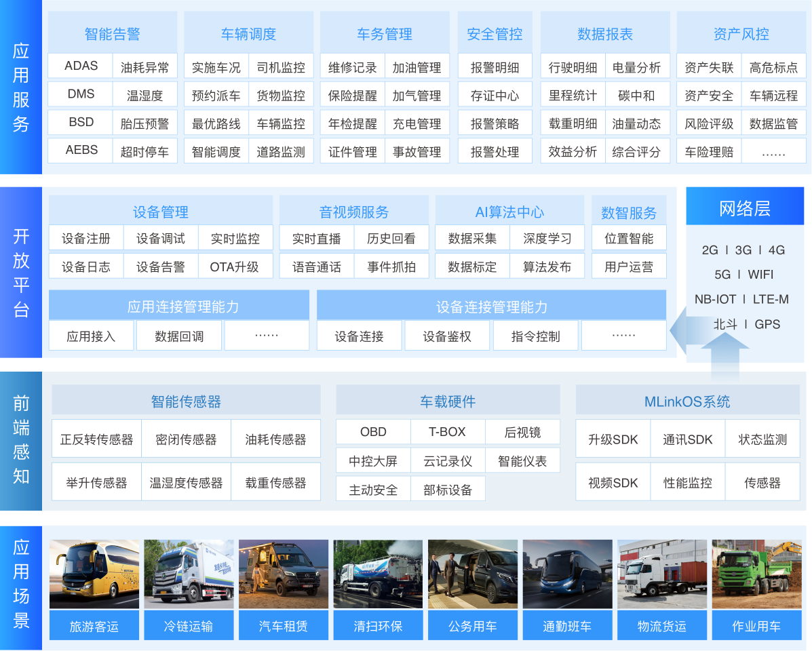The height and width of the screenshot is (651, 812).
Task: Choose the 通勤班车 blue bus image
Action: point(567,574)
